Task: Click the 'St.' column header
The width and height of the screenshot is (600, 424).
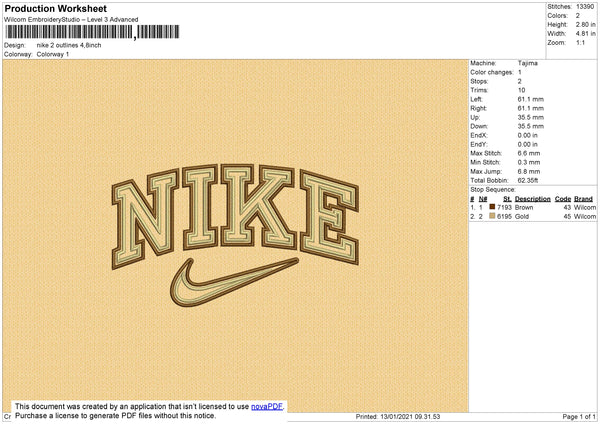Action: tap(507, 199)
